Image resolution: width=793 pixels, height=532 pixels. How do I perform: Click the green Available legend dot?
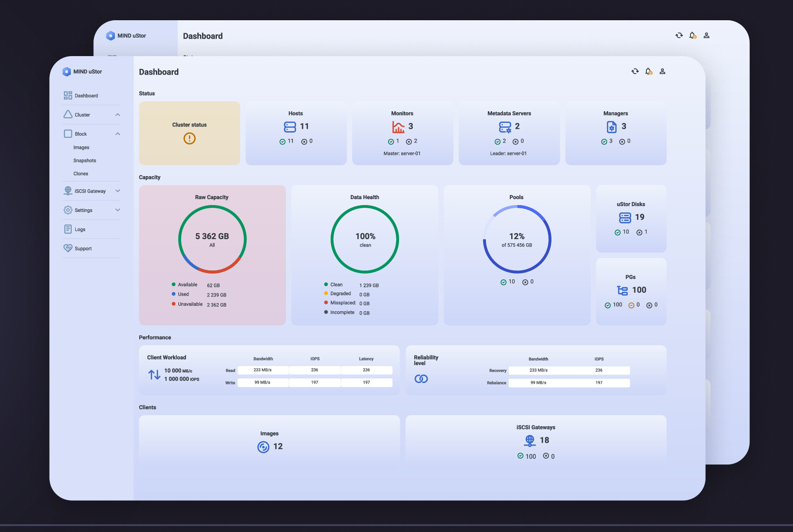pyautogui.click(x=174, y=285)
